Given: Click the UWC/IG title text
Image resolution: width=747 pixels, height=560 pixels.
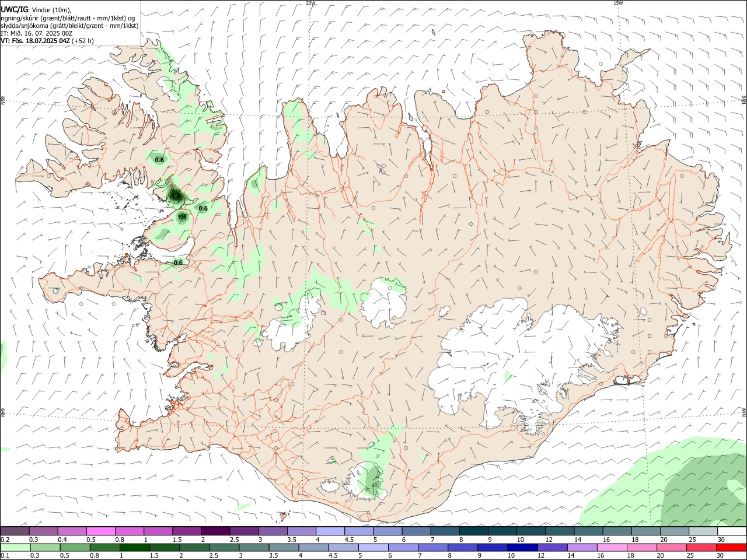Looking at the screenshot, I should (x=14, y=10).
